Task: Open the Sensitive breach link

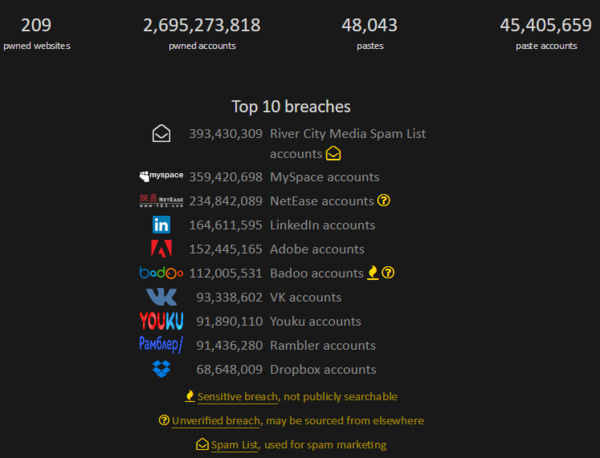Action: (x=237, y=397)
